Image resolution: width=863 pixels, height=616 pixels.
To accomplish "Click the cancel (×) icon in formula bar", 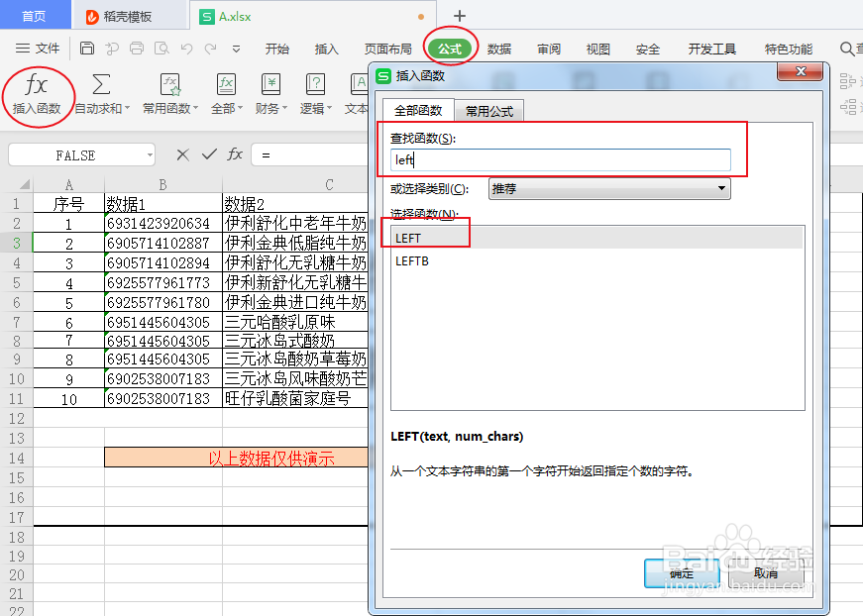I will [x=182, y=154].
